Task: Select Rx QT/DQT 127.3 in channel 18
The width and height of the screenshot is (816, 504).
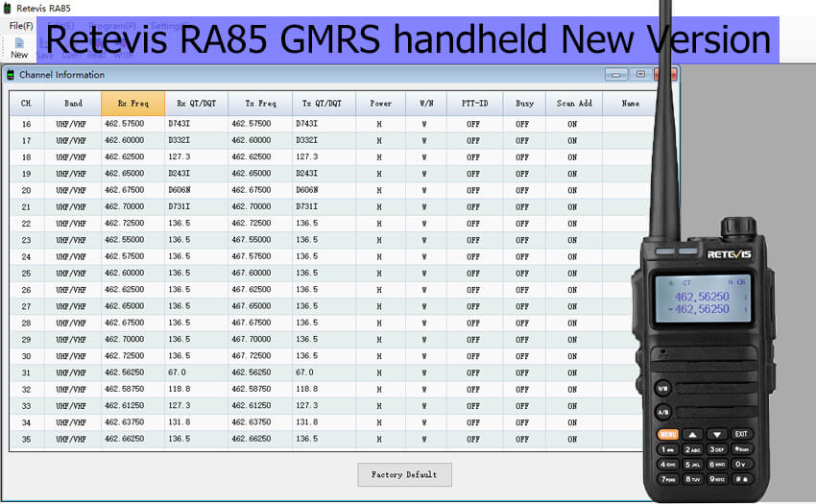Action: tap(196, 156)
